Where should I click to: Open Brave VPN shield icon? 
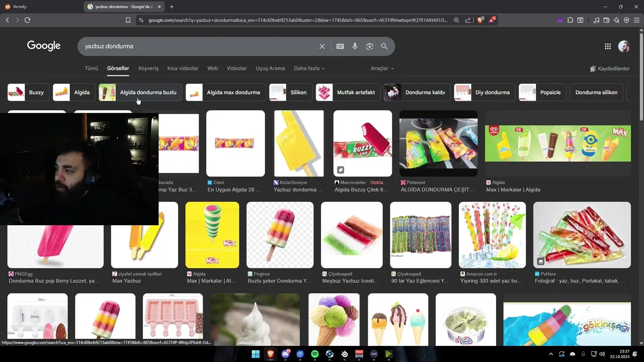[x=626, y=20]
